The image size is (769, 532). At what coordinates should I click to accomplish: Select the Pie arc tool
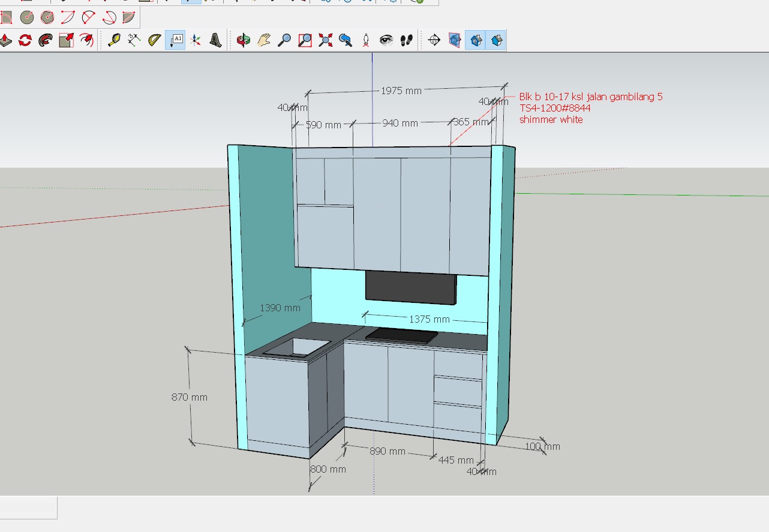(x=128, y=17)
